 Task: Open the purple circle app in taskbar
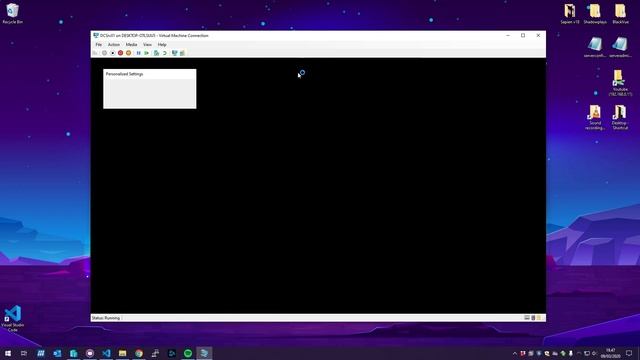coord(90,353)
